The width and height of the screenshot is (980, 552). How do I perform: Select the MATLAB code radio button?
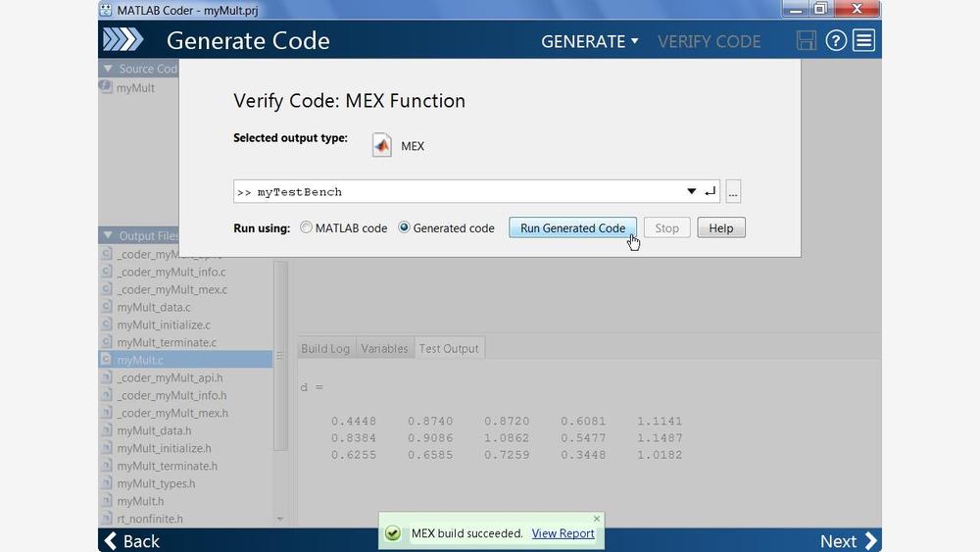click(306, 227)
